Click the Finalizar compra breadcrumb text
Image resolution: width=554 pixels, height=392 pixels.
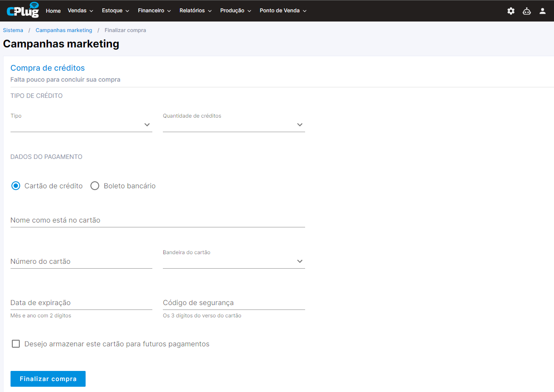tap(125, 30)
